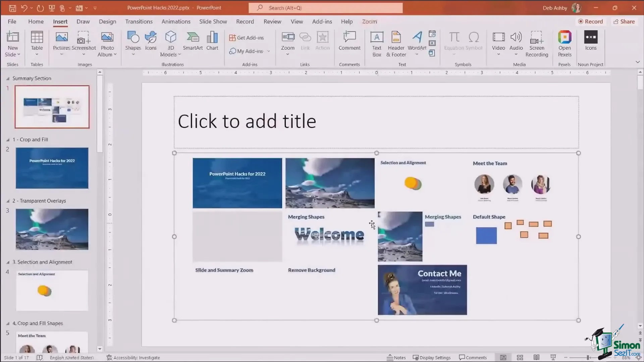The image size is (644, 362).
Task: Collapse '2 - Transparent Overlays' section
Action: (x=8, y=201)
